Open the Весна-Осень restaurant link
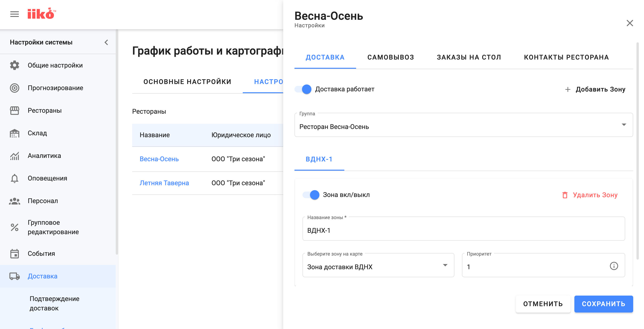Screen dimensions: 644x329 click(159, 159)
